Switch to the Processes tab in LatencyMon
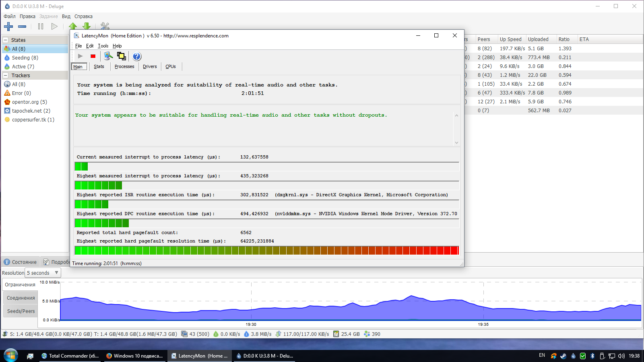 pyautogui.click(x=124, y=67)
